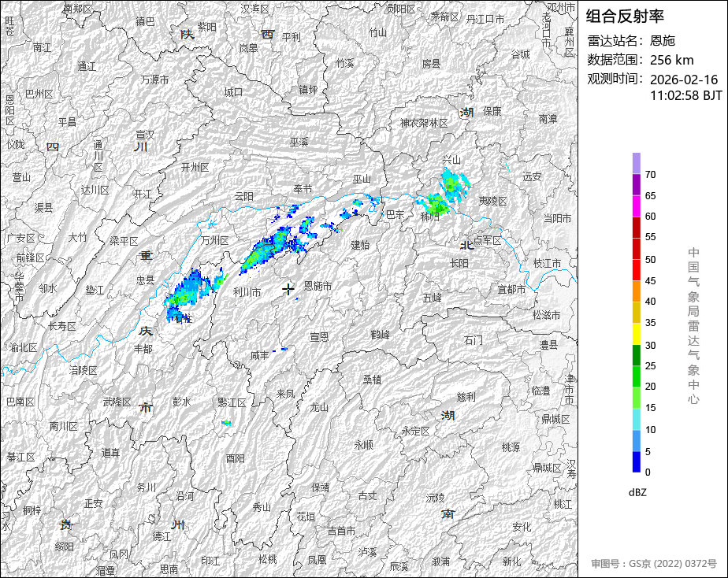The height and width of the screenshot is (578, 728).
Task: Click the 兴山 map label
Action: [451, 160]
